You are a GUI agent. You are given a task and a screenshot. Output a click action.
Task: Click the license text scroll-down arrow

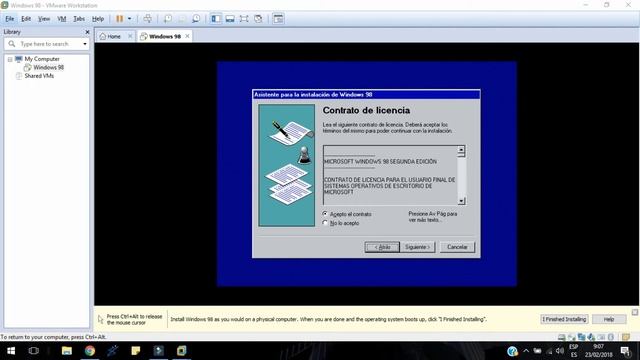tap(461, 201)
